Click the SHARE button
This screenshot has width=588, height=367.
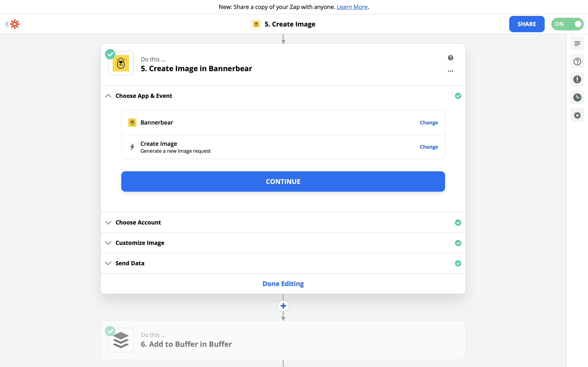(x=527, y=24)
